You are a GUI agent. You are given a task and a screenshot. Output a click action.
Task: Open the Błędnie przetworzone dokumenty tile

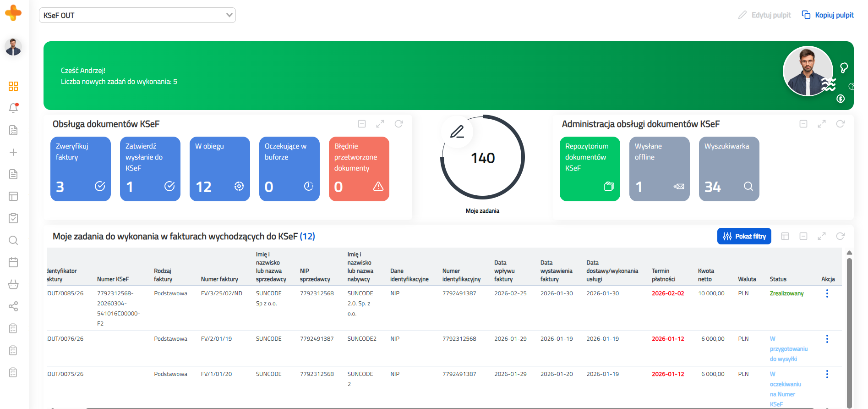coord(359,169)
